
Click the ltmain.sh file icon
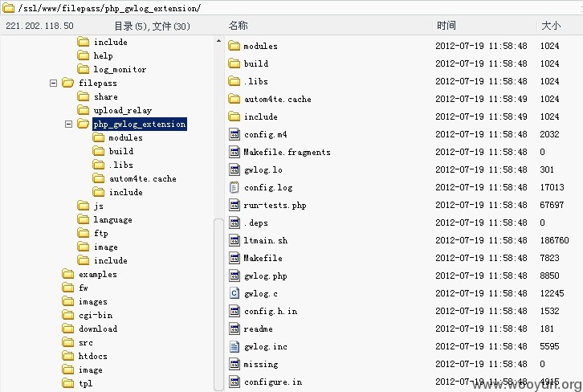point(234,240)
